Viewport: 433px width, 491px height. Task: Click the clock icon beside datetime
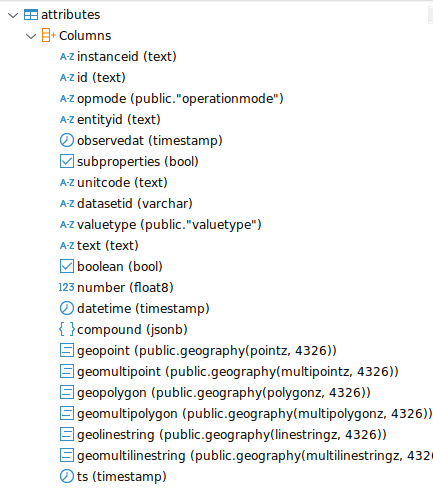pos(67,308)
